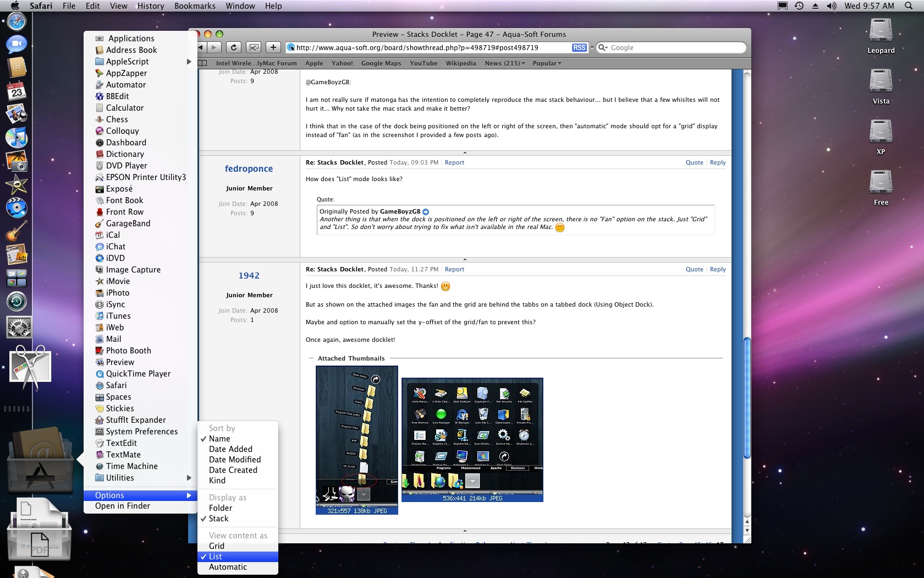This screenshot has height=578, width=924.
Task: Select the Vista drive on desktop
Action: pyautogui.click(x=881, y=86)
